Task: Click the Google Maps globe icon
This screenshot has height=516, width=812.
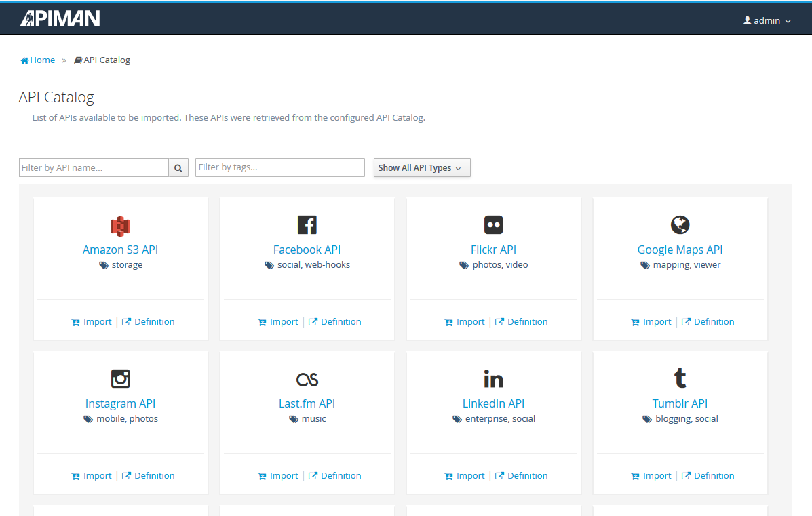Action: pyautogui.click(x=680, y=224)
